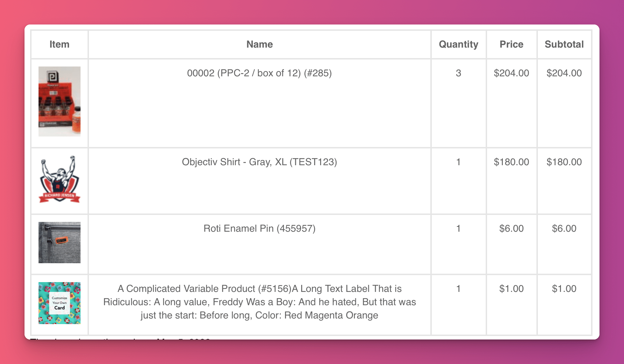
Task: Click the Subtotal column header
Action: click(564, 44)
